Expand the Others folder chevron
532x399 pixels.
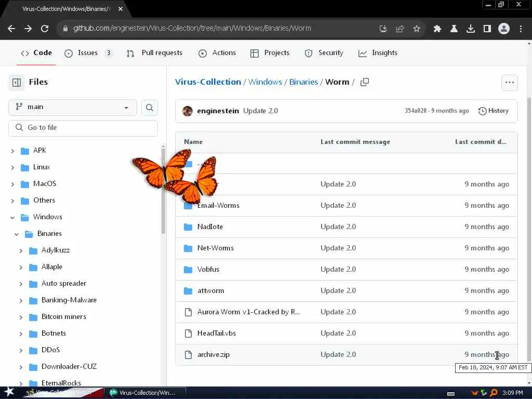(12, 201)
